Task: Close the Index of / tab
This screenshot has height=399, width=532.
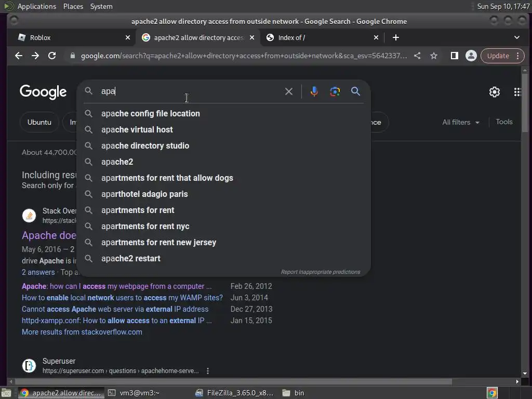Action: point(376,37)
